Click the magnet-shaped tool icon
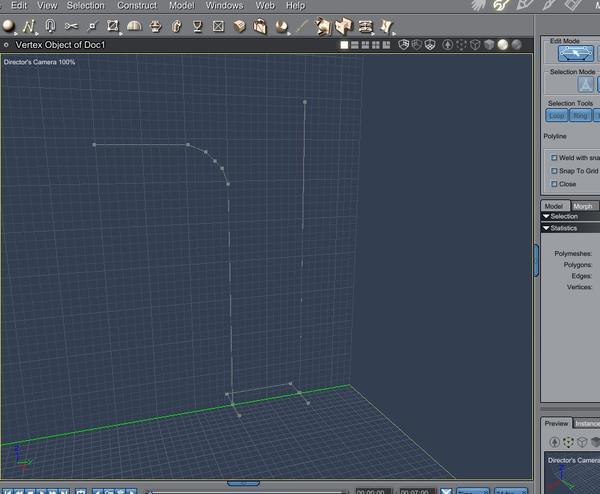 [x=50, y=26]
